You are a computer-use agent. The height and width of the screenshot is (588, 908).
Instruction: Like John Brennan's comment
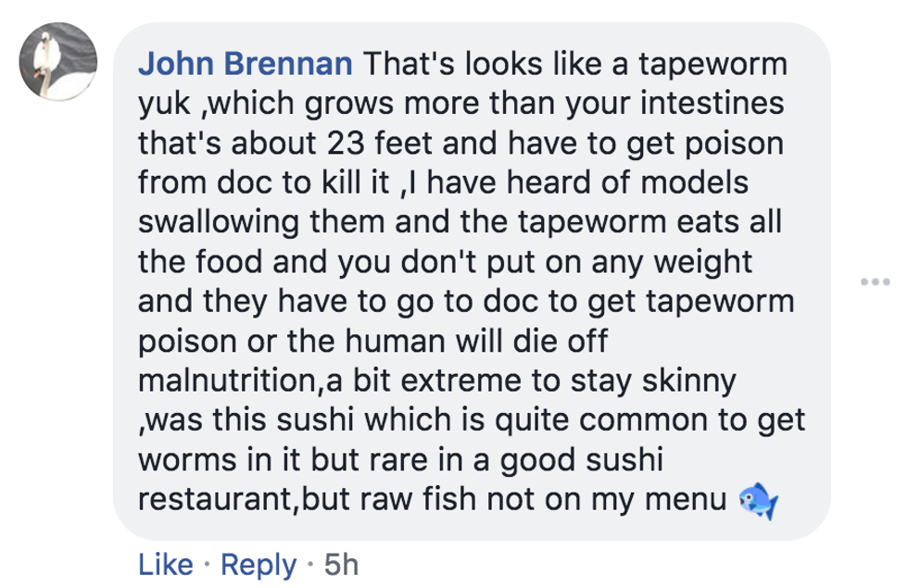(x=165, y=564)
